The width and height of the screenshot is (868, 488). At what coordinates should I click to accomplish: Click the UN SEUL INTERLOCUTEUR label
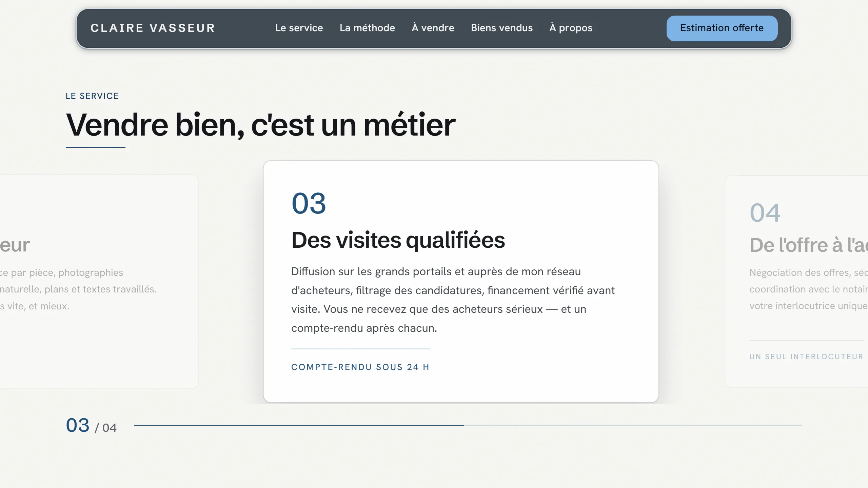click(806, 357)
